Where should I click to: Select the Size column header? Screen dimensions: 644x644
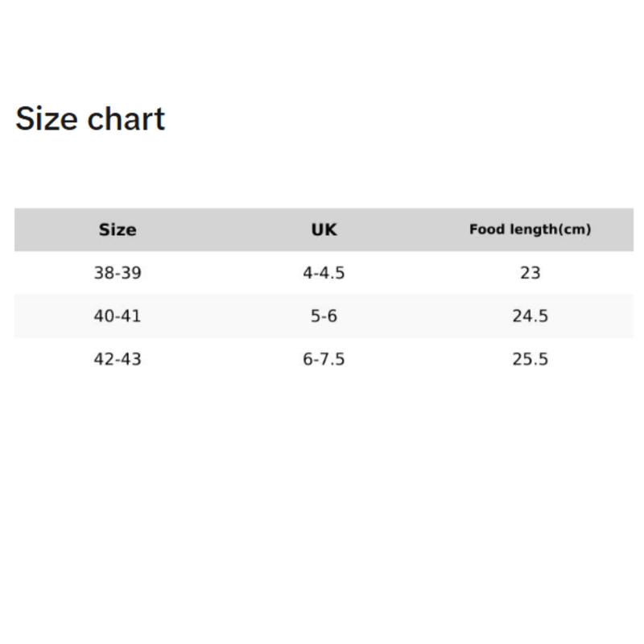[118, 229]
